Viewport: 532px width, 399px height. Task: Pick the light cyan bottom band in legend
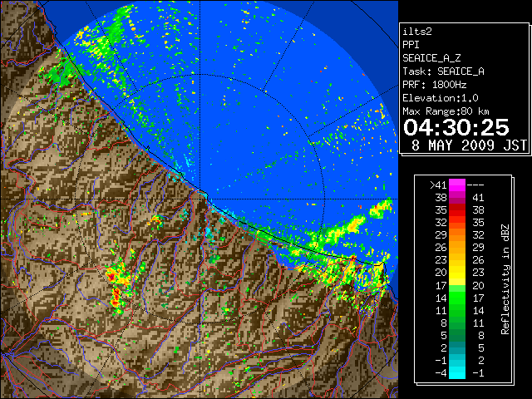(x=457, y=372)
